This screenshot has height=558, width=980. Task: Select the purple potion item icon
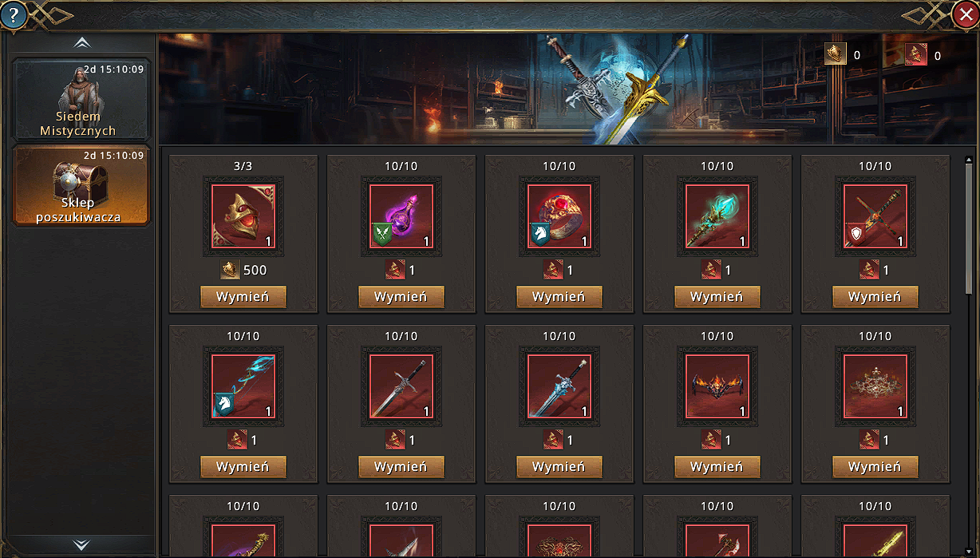401,217
